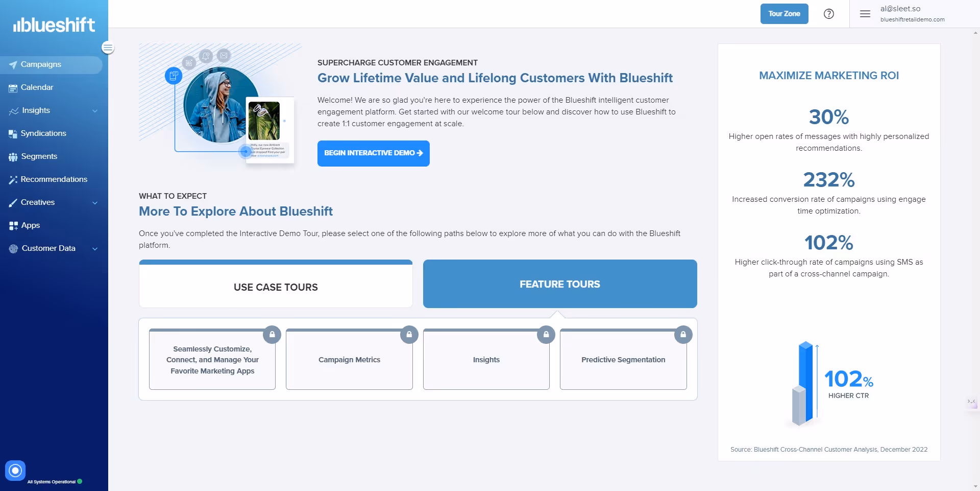Click the Calendar icon in sidebar
Image resolution: width=980 pixels, height=491 pixels.
13,88
